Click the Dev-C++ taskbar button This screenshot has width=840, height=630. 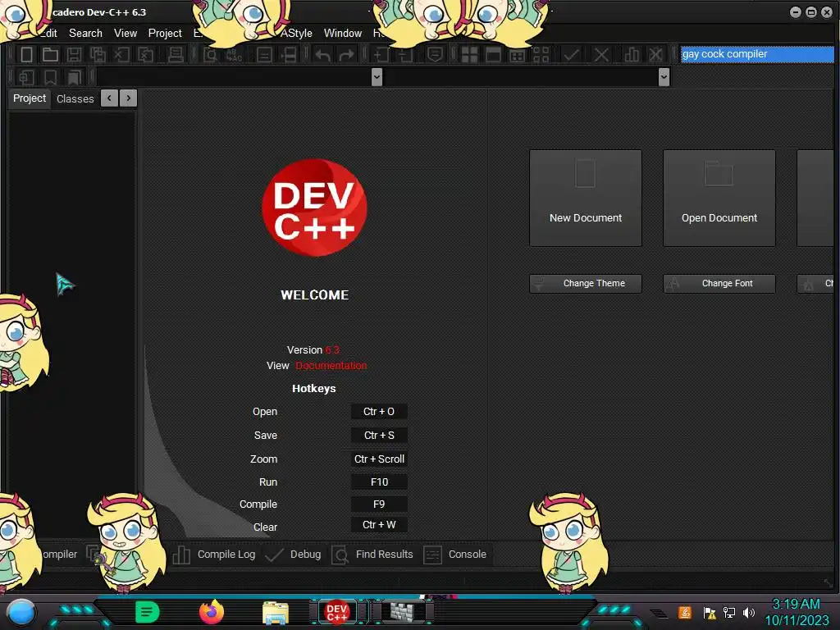click(337, 612)
